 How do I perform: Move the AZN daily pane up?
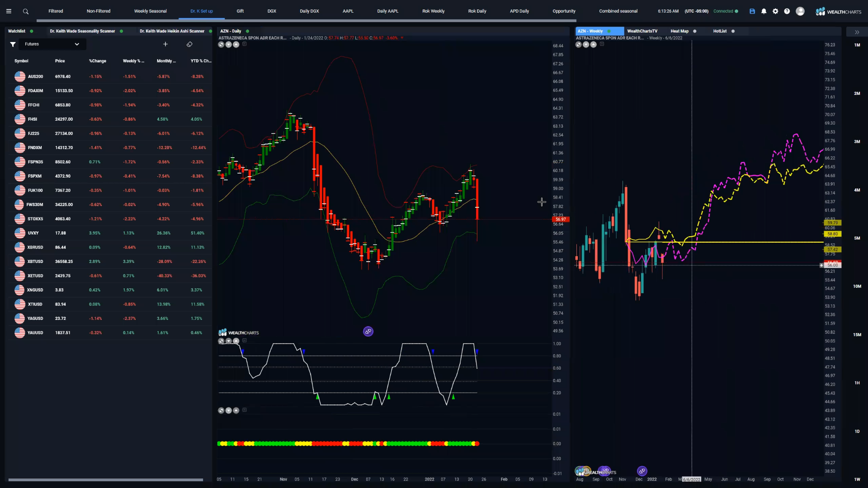[x=236, y=44]
